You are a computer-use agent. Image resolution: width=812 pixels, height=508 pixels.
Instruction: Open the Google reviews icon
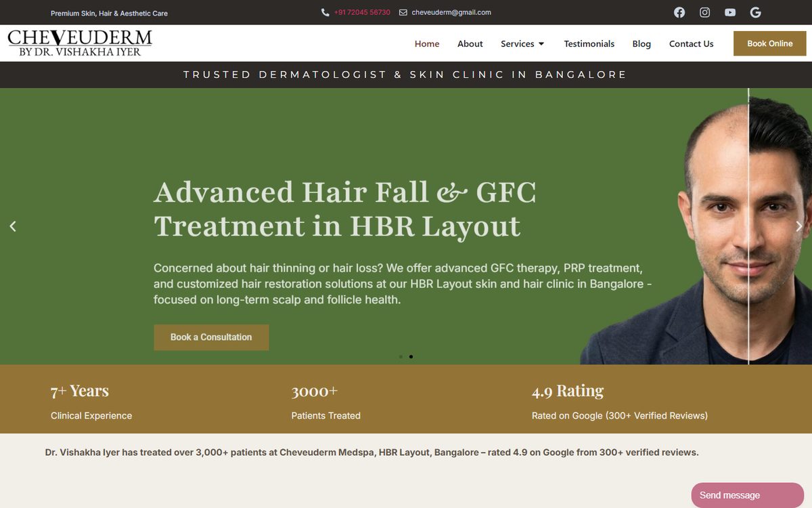point(756,12)
